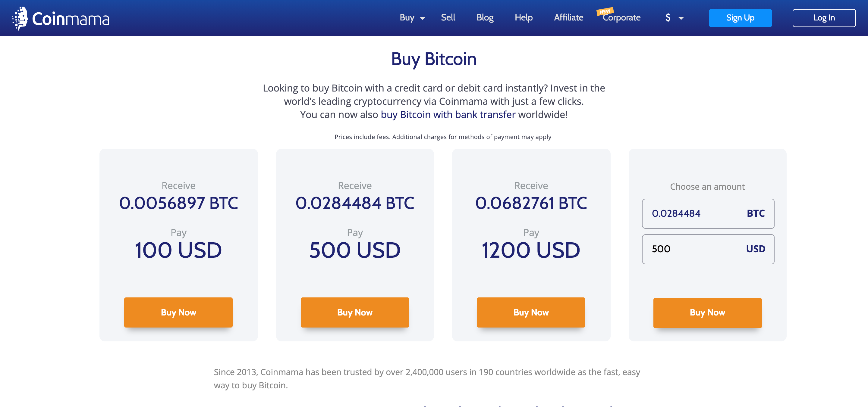Click the Coinmama wordmark text
This screenshot has width=868, height=407.
[71, 19]
